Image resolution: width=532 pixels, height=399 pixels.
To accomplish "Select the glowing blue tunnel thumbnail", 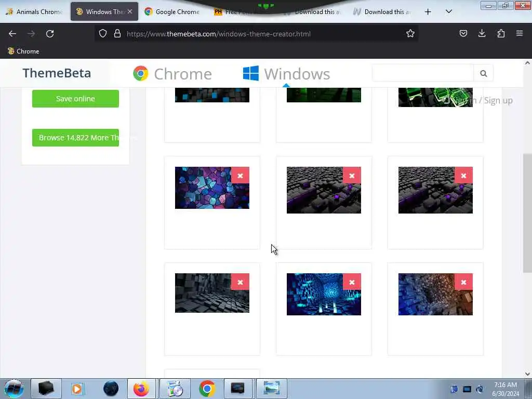I will 324,294.
